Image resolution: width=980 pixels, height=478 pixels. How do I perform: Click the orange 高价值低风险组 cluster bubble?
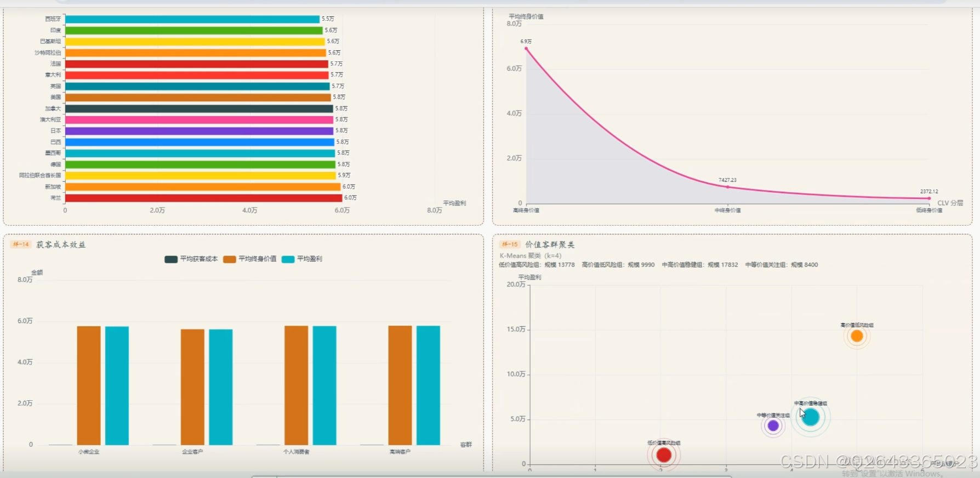click(857, 336)
